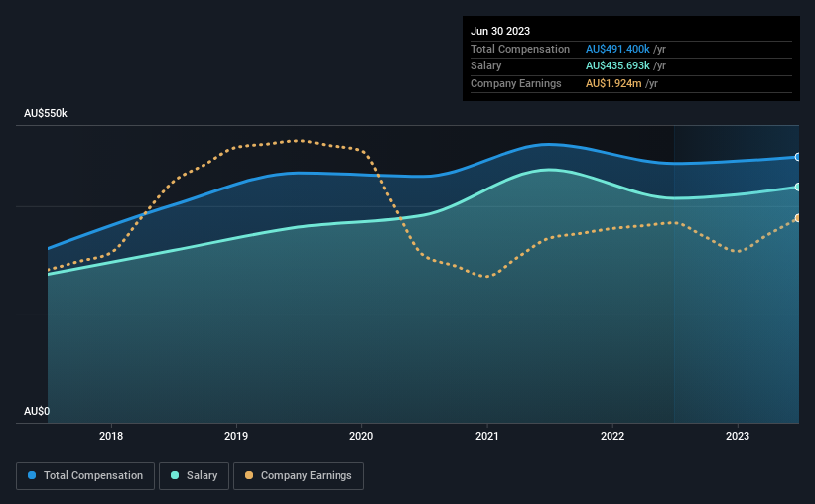The image size is (815, 504).
Task: Select the Total Compensation endpoint marker
Action: (x=798, y=157)
